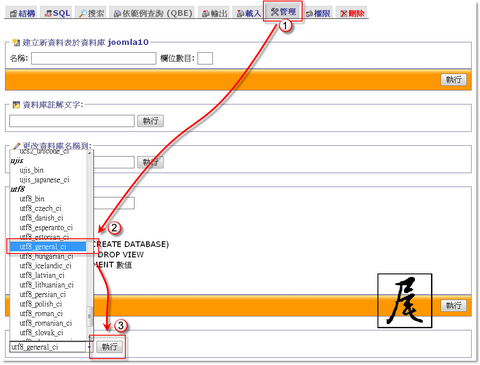Screen dimensions: 480x365
Task: Select ujis_japanese_ci in the collation list
Action: [48, 180]
